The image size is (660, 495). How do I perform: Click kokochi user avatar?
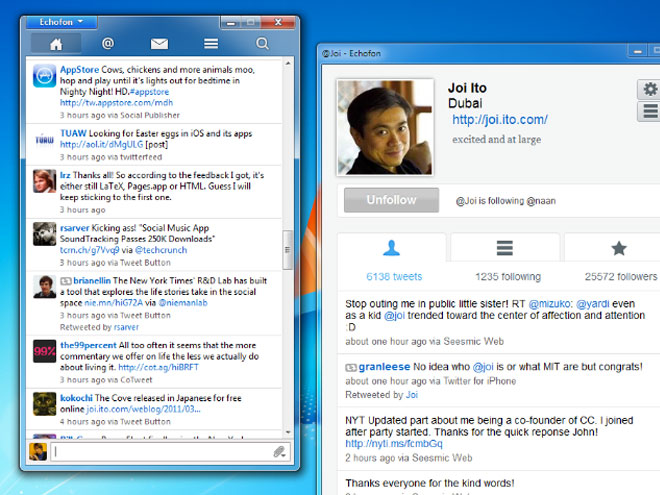point(45,404)
